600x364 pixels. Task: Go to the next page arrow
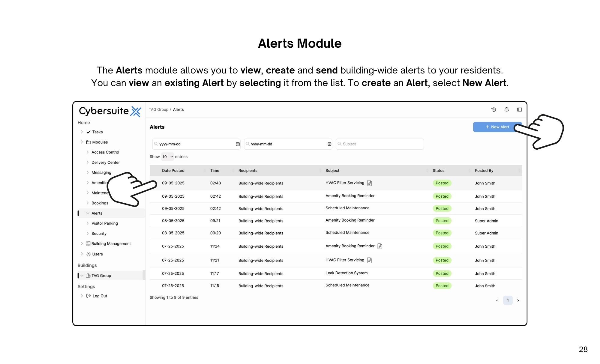coord(518,300)
